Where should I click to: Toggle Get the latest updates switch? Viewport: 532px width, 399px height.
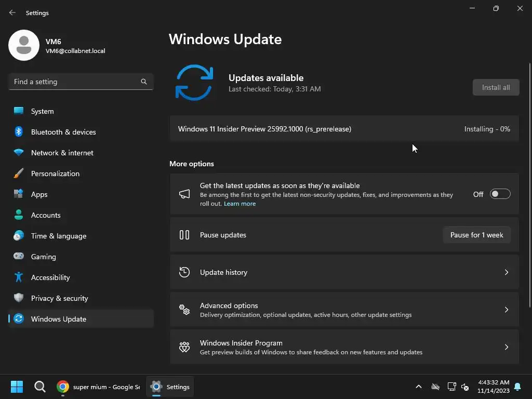point(500,194)
